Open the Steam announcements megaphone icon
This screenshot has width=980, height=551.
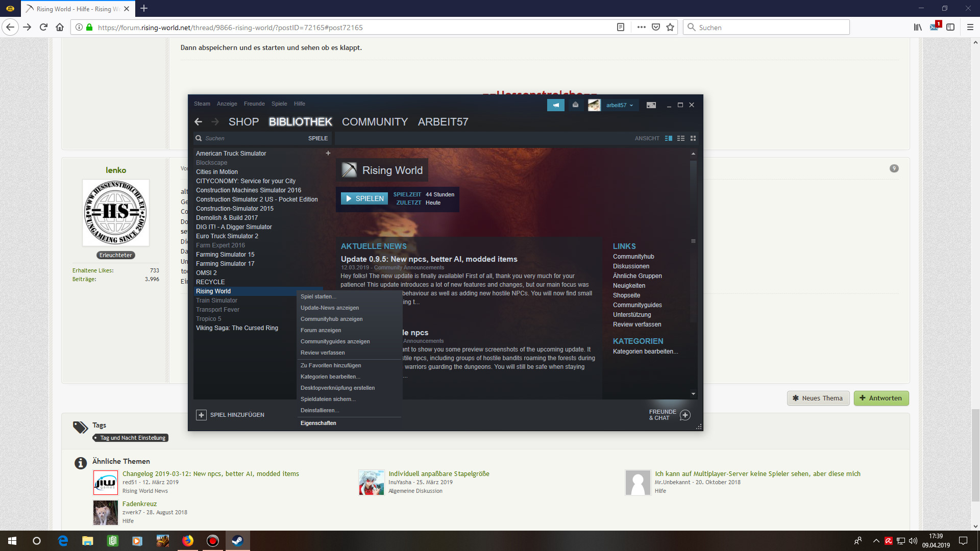click(x=555, y=105)
